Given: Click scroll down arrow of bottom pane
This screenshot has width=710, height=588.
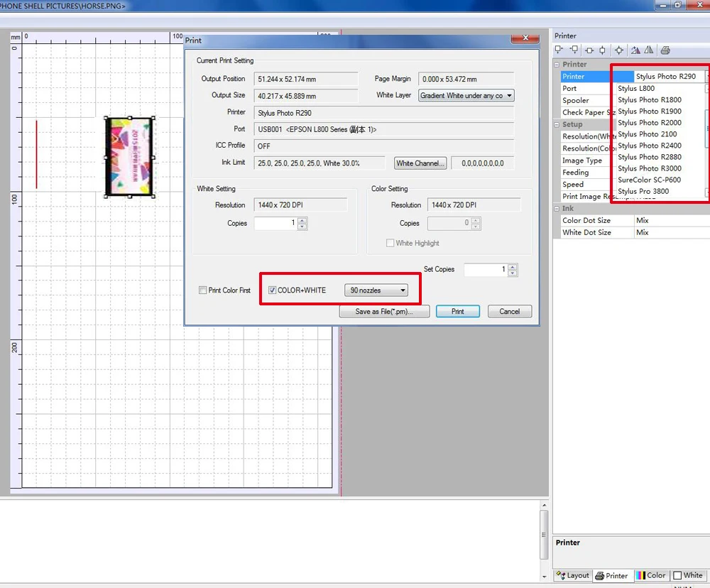Looking at the screenshot, I should coord(544,577).
